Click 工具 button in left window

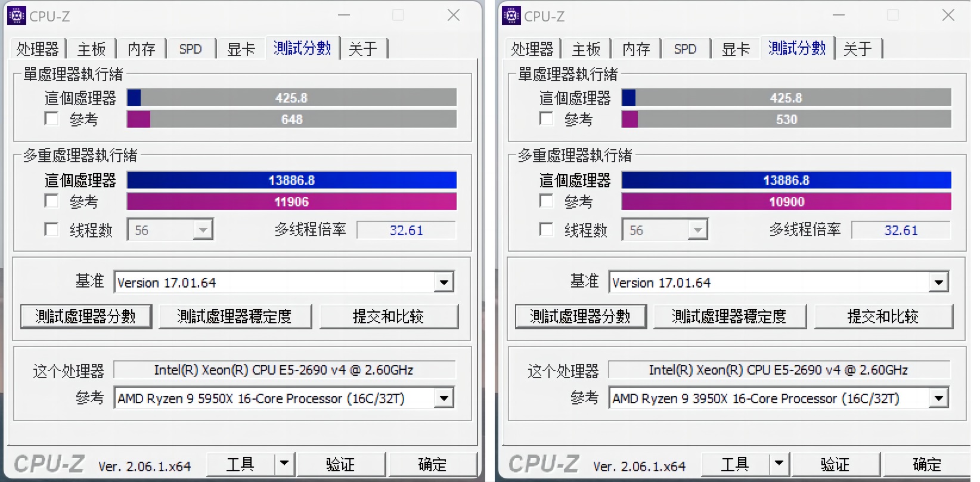241,464
